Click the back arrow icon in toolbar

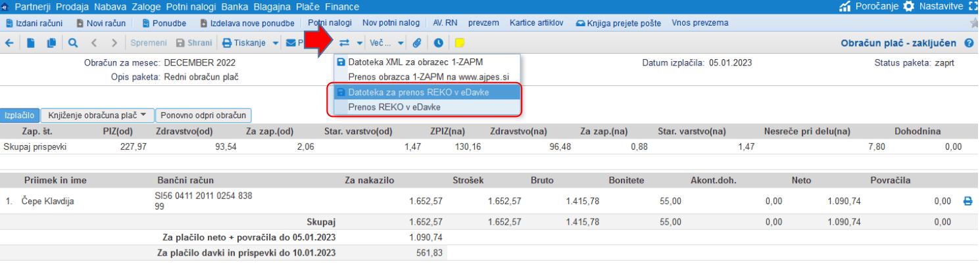[x=9, y=43]
